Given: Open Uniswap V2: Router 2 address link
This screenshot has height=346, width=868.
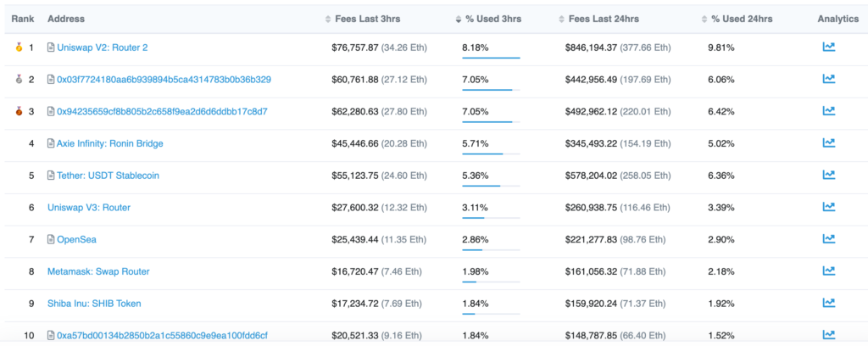Looking at the screenshot, I should tap(103, 47).
